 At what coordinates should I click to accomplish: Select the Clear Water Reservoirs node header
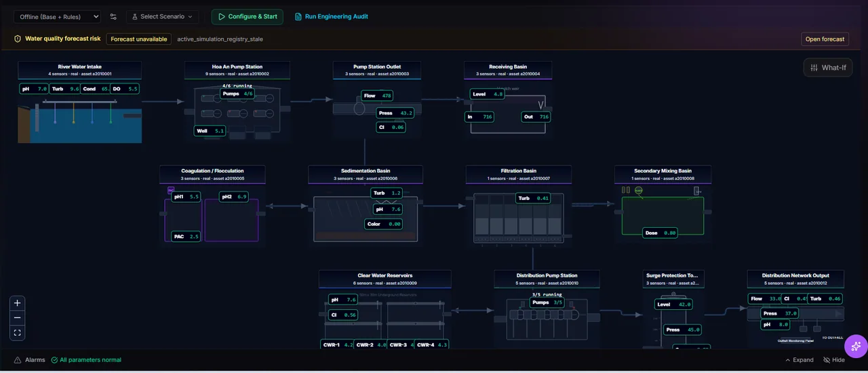tap(384, 279)
